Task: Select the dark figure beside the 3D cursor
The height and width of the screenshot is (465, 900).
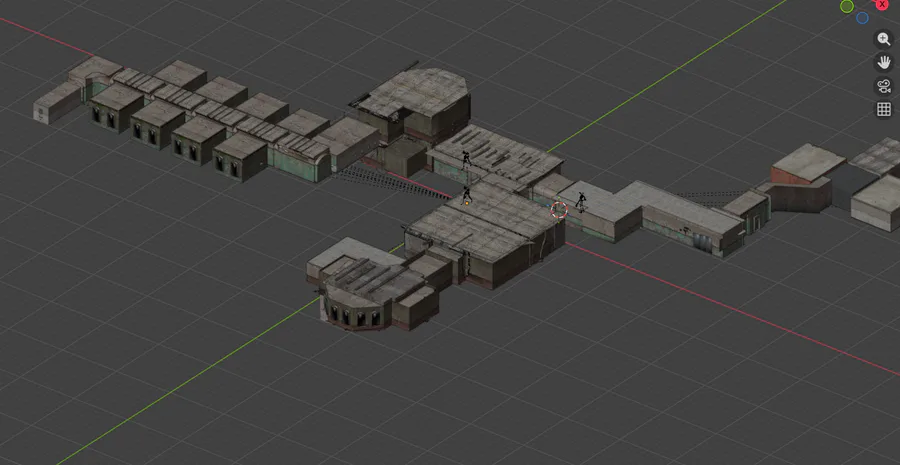Action: [581, 202]
